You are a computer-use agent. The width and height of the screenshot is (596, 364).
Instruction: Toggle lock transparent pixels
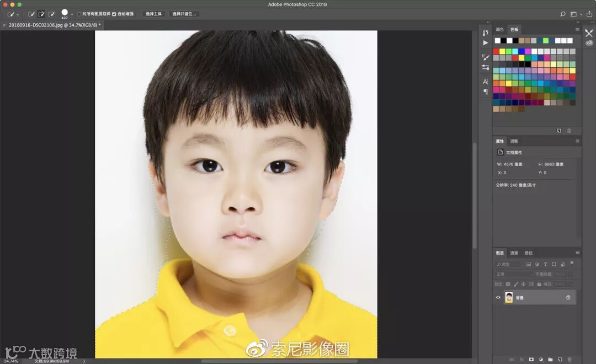(x=508, y=284)
